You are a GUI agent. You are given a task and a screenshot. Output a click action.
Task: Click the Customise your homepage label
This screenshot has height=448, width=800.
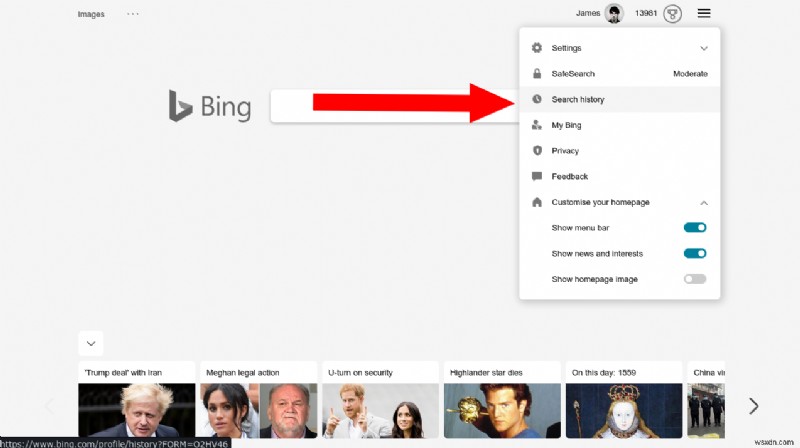coord(601,202)
